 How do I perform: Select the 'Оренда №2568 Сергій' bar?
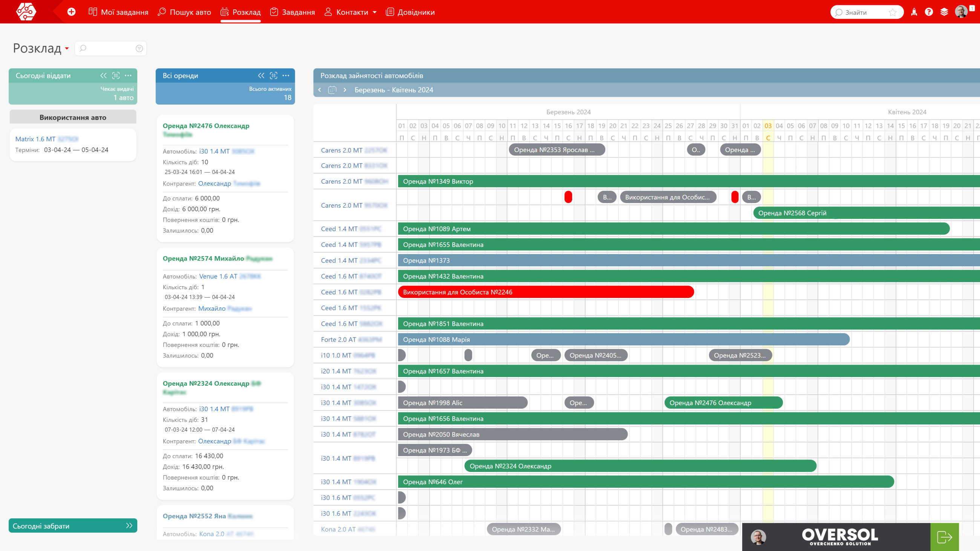[866, 213]
